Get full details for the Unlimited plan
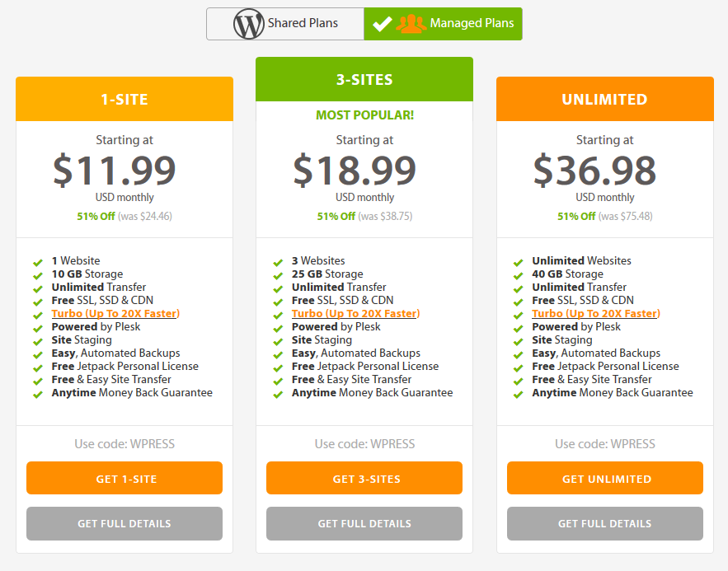Viewport: 728px width, 571px height. coord(605,523)
